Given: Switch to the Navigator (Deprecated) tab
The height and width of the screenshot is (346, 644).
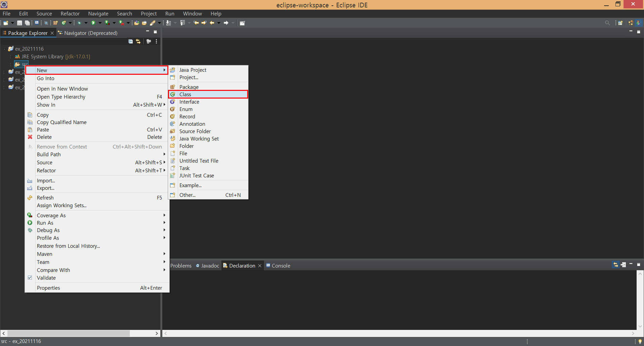Looking at the screenshot, I should 87,33.
